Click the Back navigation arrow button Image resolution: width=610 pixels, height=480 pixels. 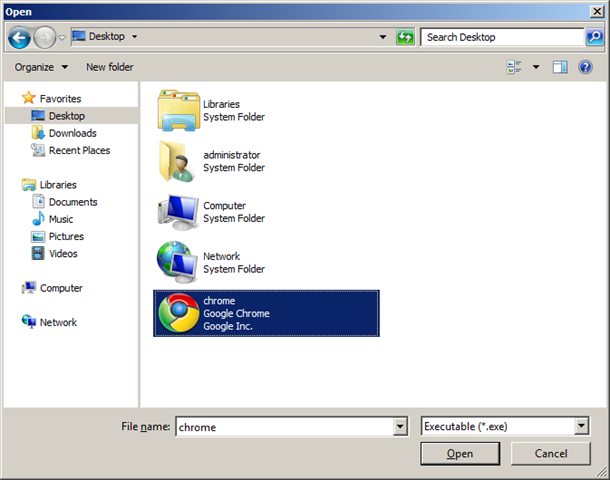[x=19, y=37]
